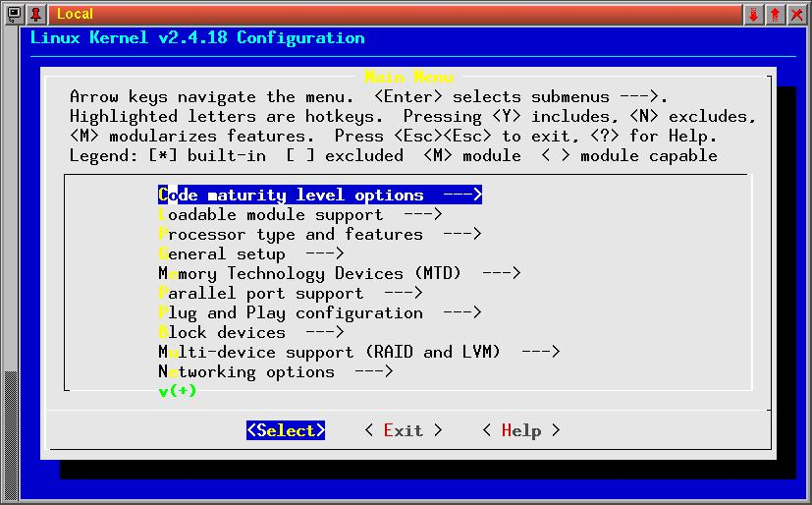Open Memory Technology Devices (MTD) submenu

pos(340,273)
